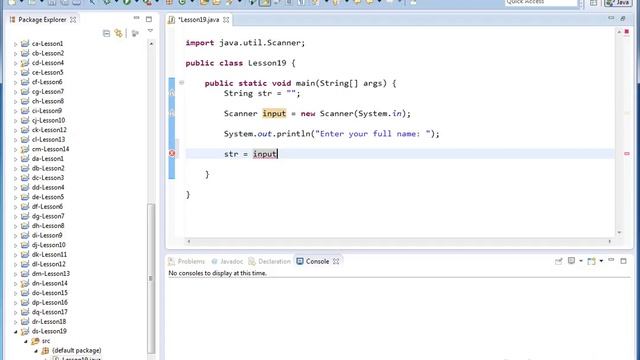Select the ds-Lesson19 project
Screen dimensions: 640x360
click(x=49, y=331)
